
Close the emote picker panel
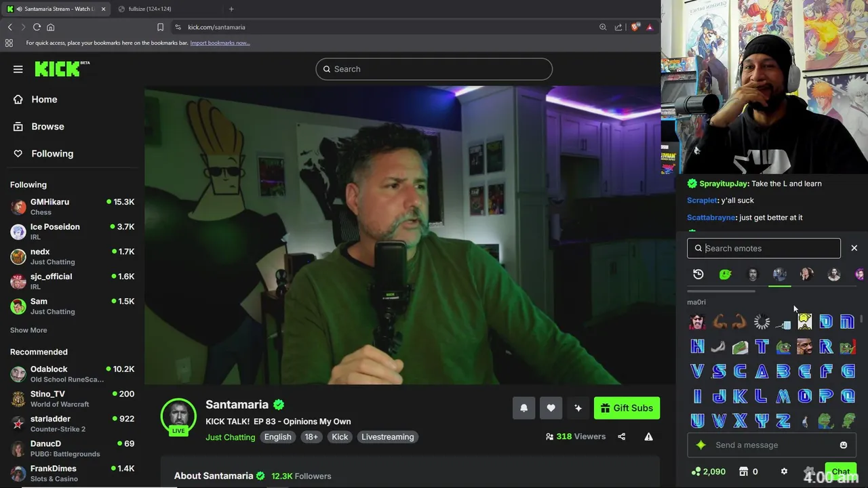click(854, 248)
